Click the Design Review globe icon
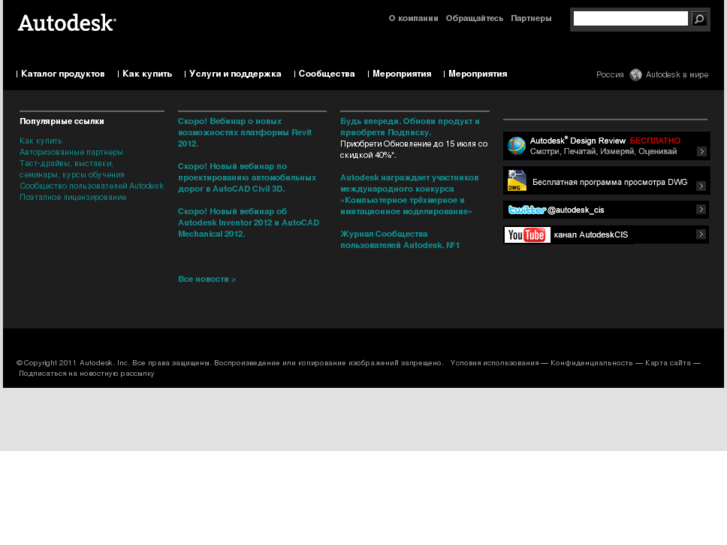The image size is (727, 545). click(x=517, y=146)
